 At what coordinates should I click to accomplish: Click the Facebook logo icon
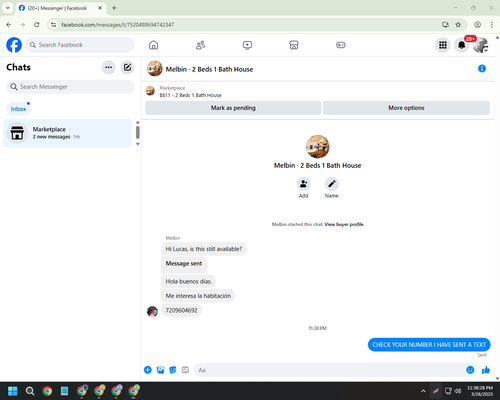click(x=14, y=45)
